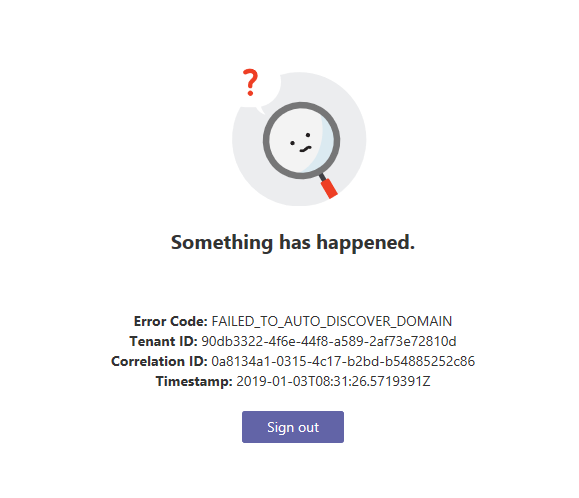This screenshot has width=579, height=498.
Task: Click the red magnifying glass handle
Action: pyautogui.click(x=329, y=189)
